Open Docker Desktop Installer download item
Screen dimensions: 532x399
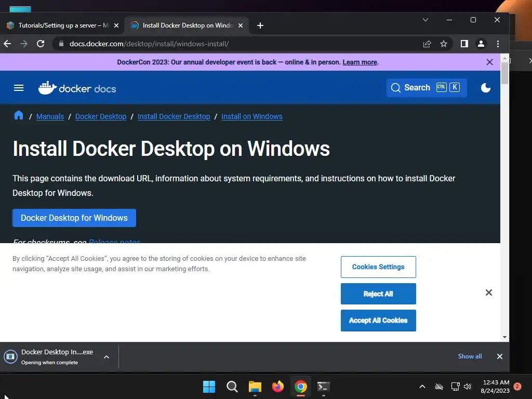(x=51, y=356)
